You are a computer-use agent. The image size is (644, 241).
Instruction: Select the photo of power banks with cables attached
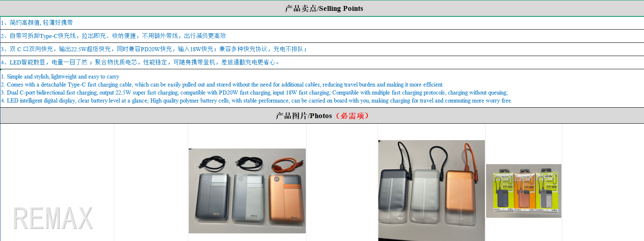pyautogui.click(x=432, y=191)
